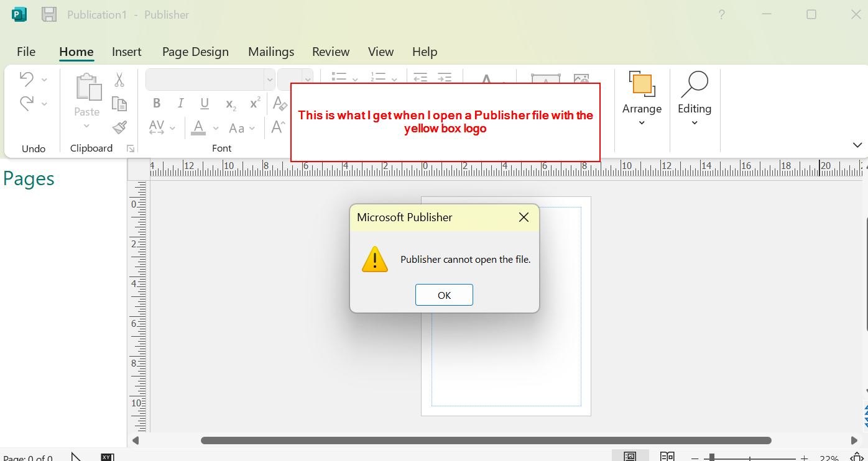
Task: Click the Redo arrow icon
Action: (x=26, y=103)
